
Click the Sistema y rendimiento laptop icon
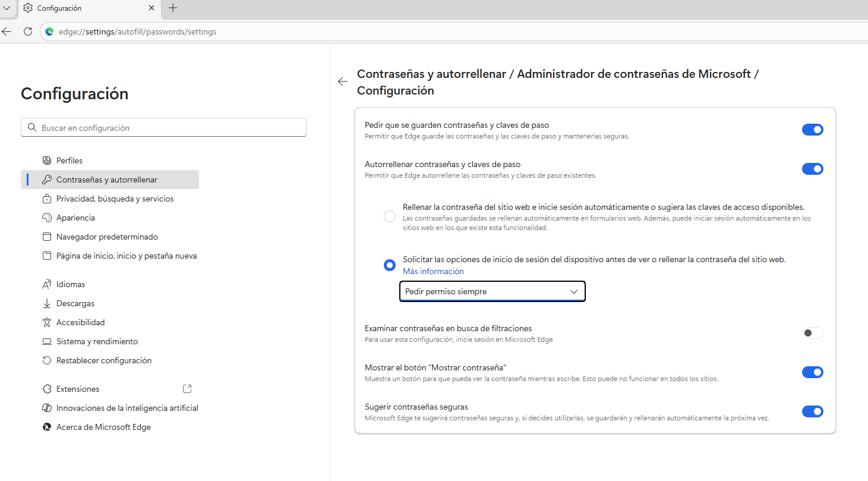click(x=47, y=341)
